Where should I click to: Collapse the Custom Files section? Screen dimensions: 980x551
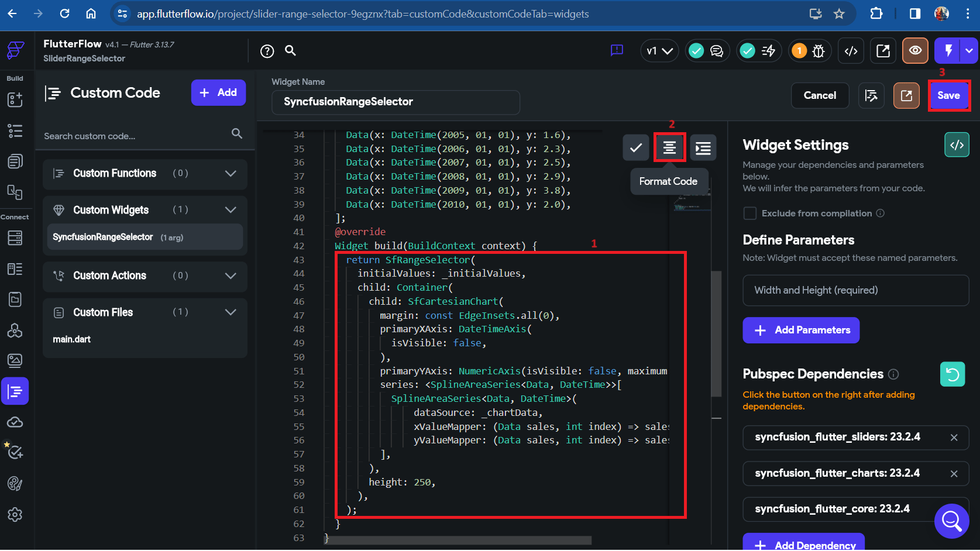click(x=231, y=312)
